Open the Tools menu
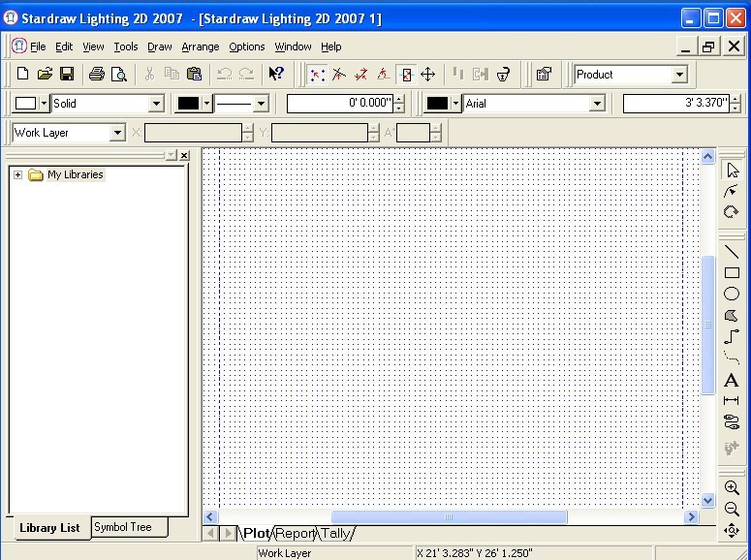This screenshot has width=751, height=560. click(125, 47)
